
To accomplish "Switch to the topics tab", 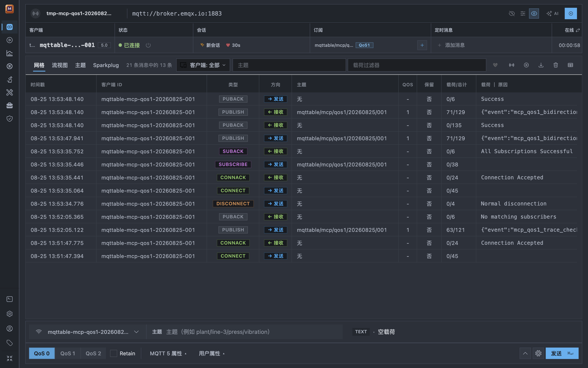I will tap(80, 65).
